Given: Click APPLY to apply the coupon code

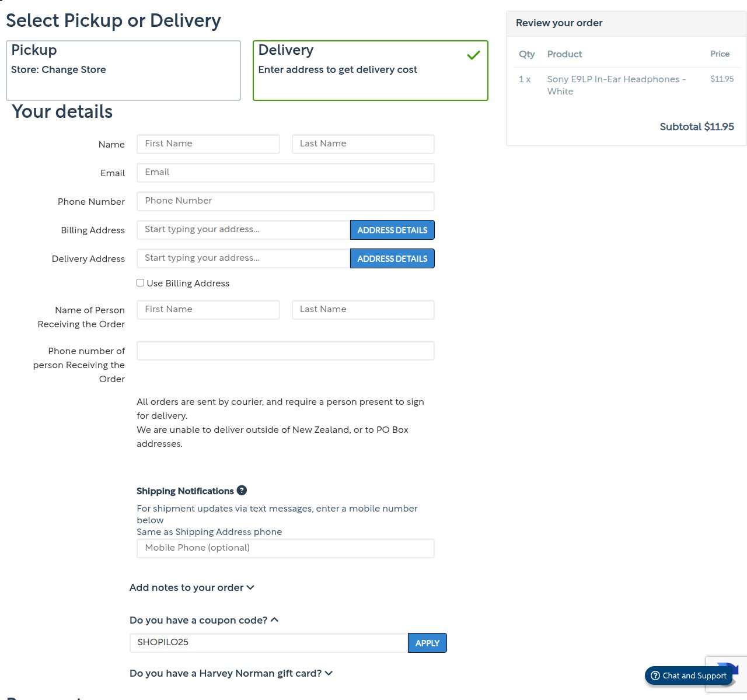Looking at the screenshot, I should pos(427,643).
